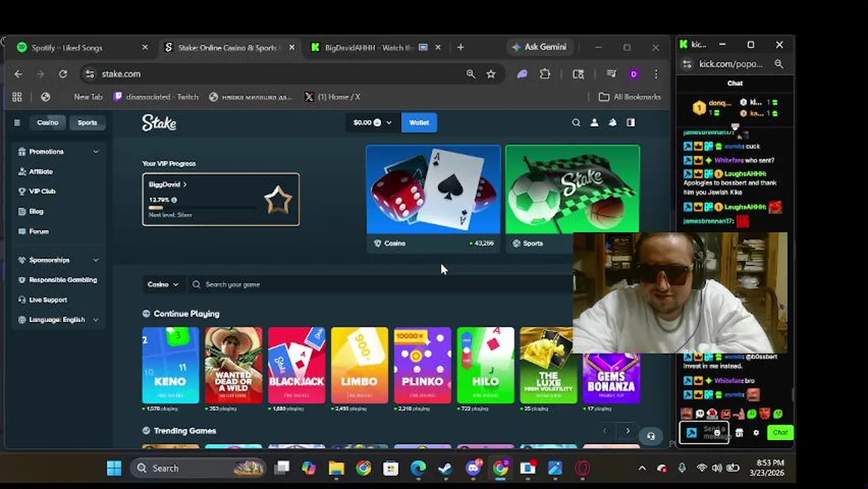Open Stake notifications bell

pyautogui.click(x=613, y=123)
